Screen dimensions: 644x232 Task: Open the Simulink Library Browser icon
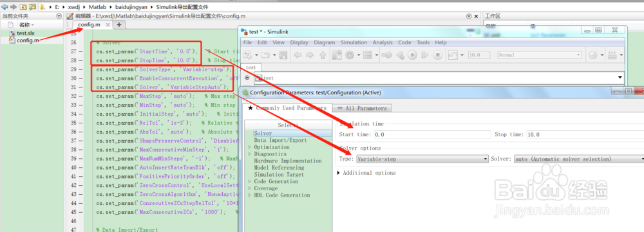coord(337,55)
